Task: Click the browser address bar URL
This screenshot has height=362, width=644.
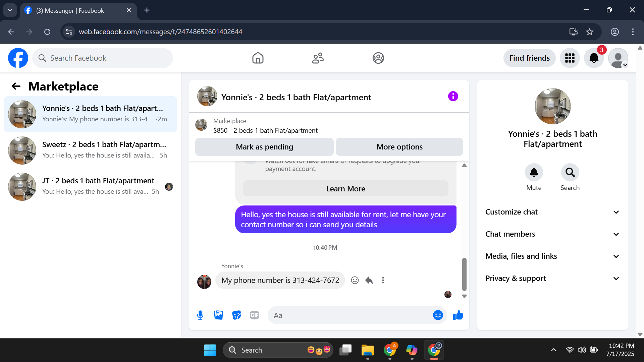Action: [161, 32]
